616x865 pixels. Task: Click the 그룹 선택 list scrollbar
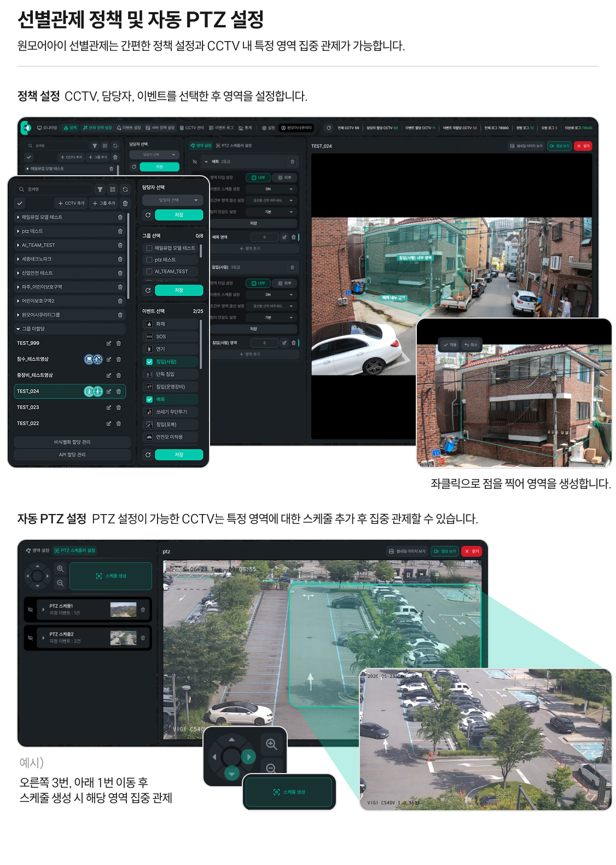point(201,251)
